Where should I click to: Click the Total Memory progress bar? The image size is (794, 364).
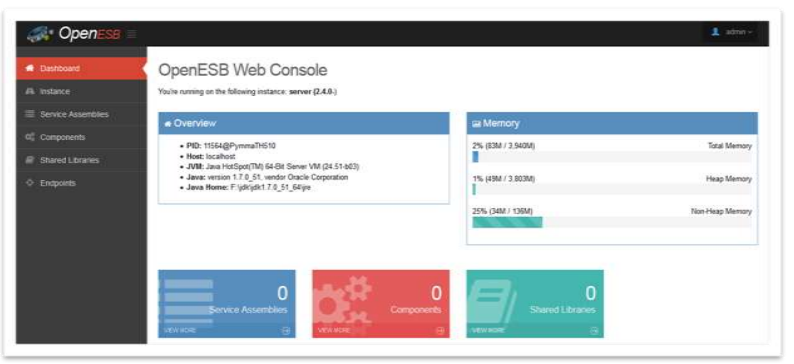point(612,157)
